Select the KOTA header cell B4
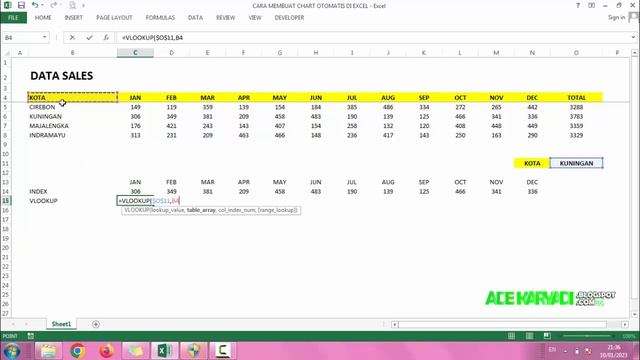640x360 pixels. click(73, 98)
